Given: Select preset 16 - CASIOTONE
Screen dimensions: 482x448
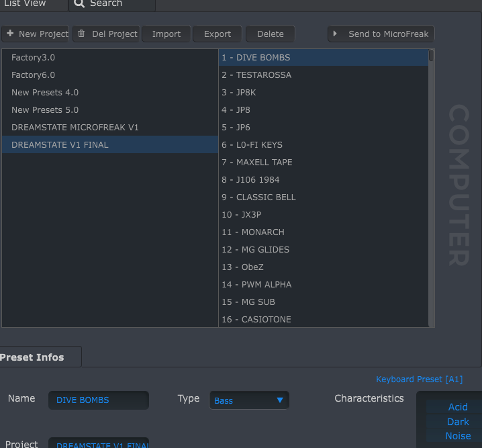Looking at the screenshot, I should (324, 320).
